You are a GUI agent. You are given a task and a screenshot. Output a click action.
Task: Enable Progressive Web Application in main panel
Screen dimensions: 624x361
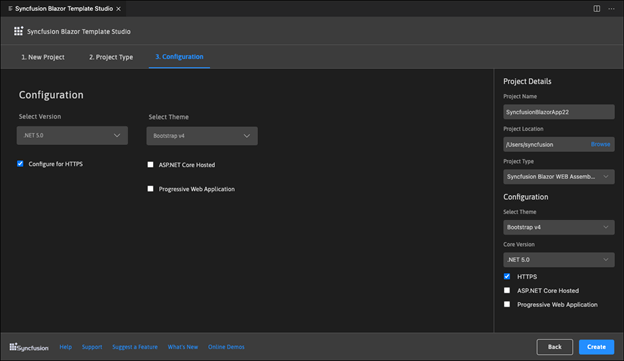(x=150, y=189)
